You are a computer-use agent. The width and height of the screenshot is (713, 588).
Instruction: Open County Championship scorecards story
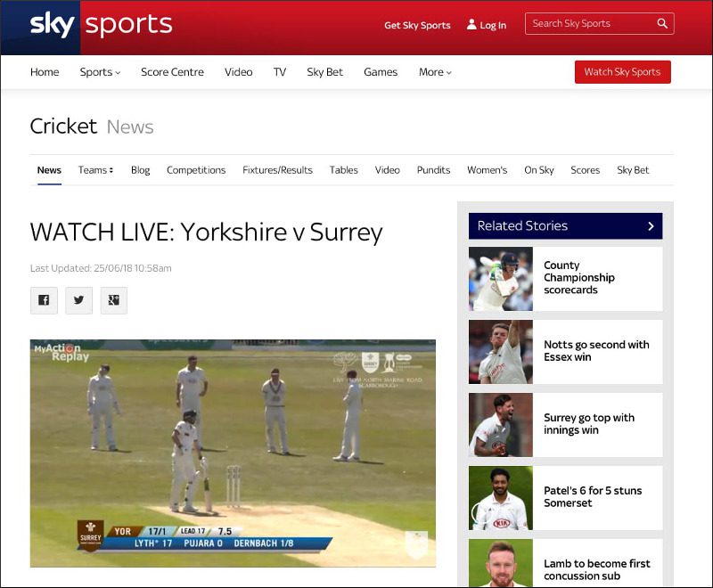579,278
